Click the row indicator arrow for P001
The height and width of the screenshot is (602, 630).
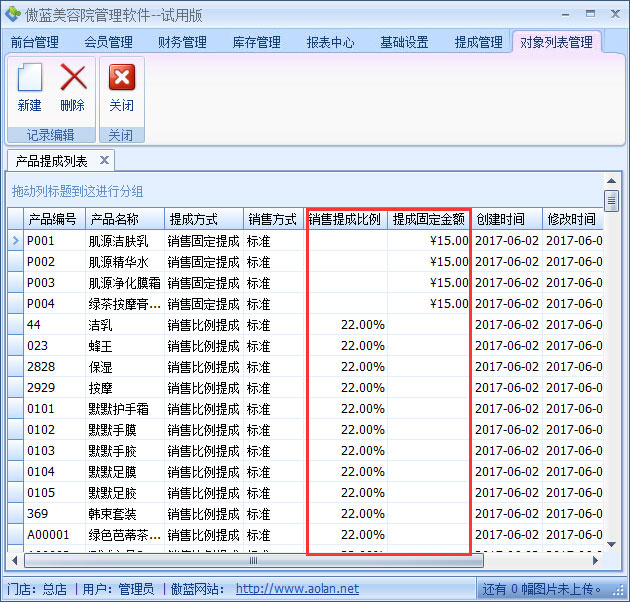point(15,241)
